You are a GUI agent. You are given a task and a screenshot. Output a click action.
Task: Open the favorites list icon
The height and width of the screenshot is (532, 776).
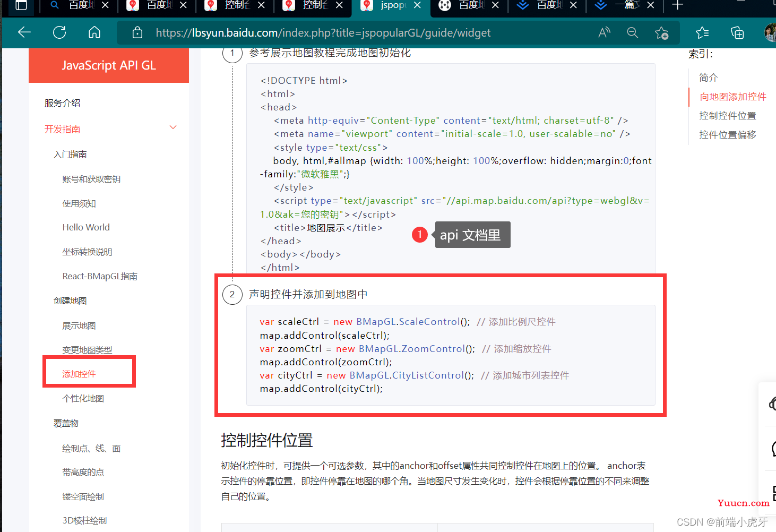702,33
